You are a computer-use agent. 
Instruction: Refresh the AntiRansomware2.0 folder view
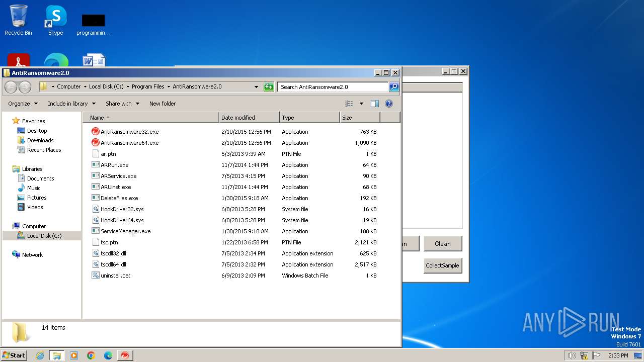[x=269, y=87]
